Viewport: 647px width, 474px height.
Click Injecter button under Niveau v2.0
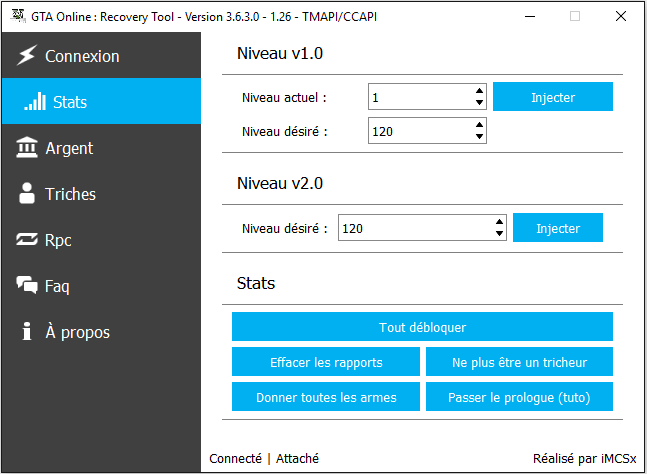click(x=557, y=227)
